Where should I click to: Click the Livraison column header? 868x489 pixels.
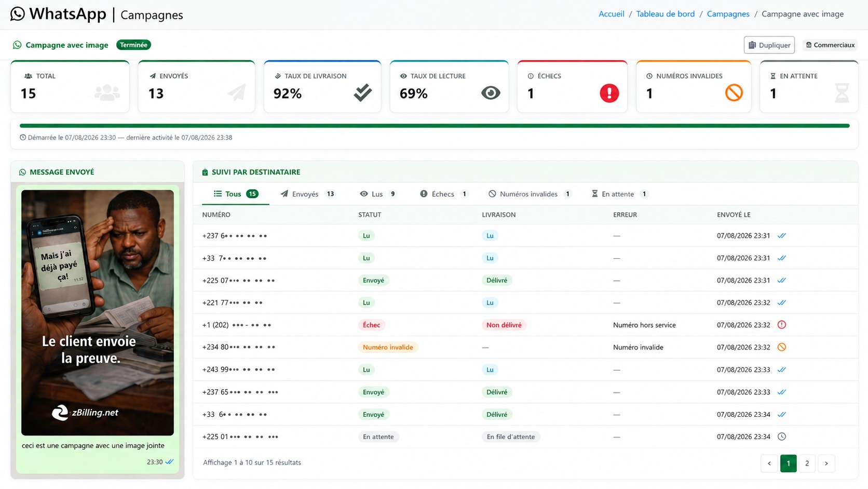[x=498, y=215]
